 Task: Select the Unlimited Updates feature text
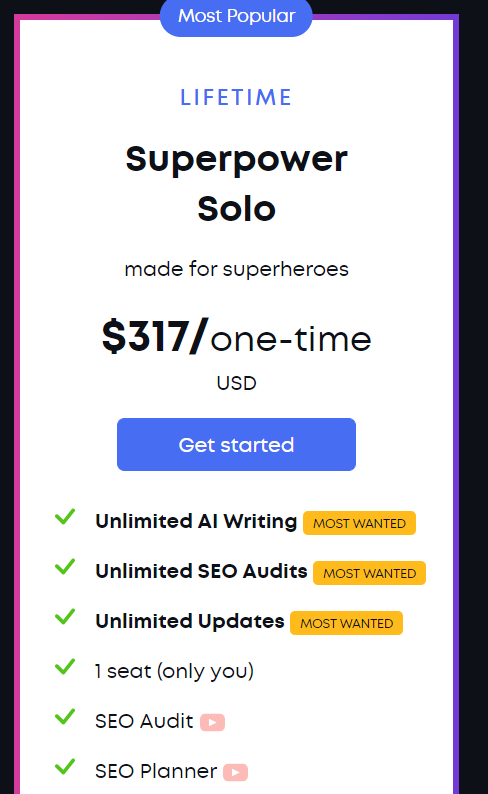[190, 621]
